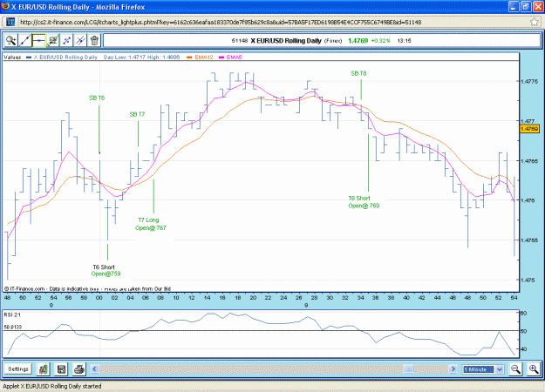Select the segment line tool with blue dots
Screen dimensions: 545x392
(x=66, y=41)
